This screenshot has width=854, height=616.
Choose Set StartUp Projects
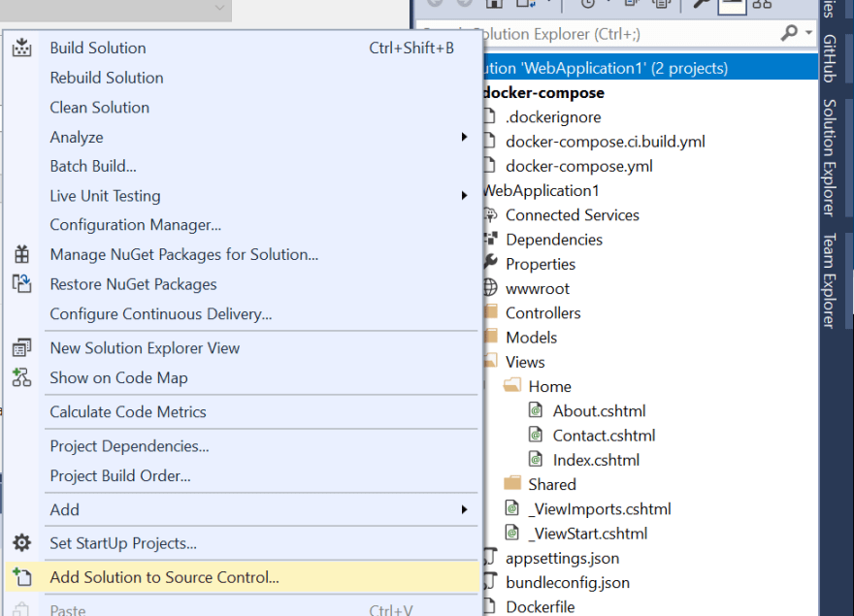click(x=242, y=543)
